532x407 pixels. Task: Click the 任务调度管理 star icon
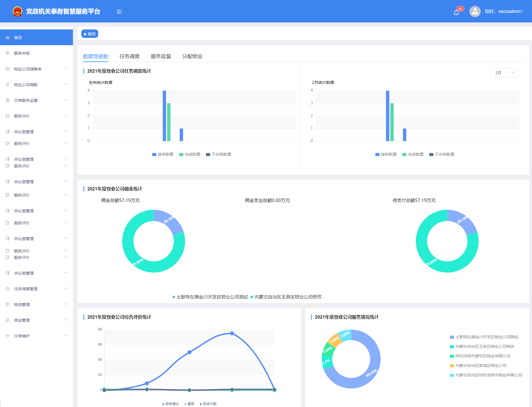coord(8,289)
